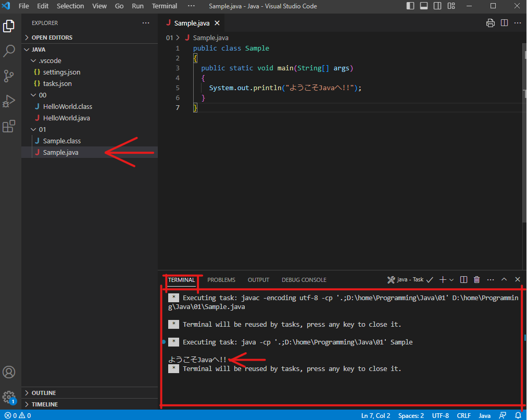The image size is (527, 420).
Task: Open the Terminal menu
Action: (164, 6)
